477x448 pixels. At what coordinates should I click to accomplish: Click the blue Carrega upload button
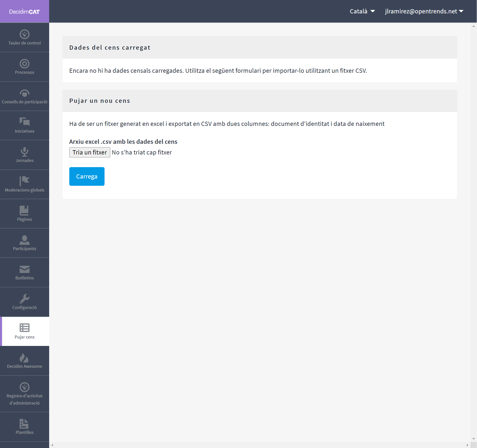(x=87, y=177)
